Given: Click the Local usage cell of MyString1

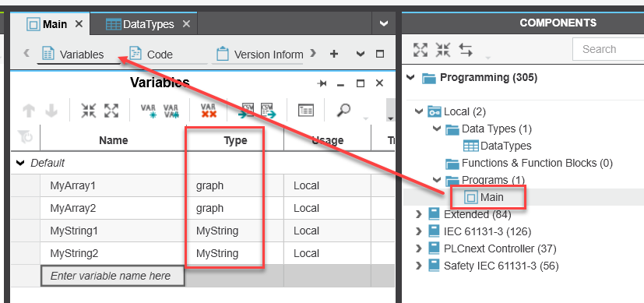Looking at the screenshot, I should point(327,231).
